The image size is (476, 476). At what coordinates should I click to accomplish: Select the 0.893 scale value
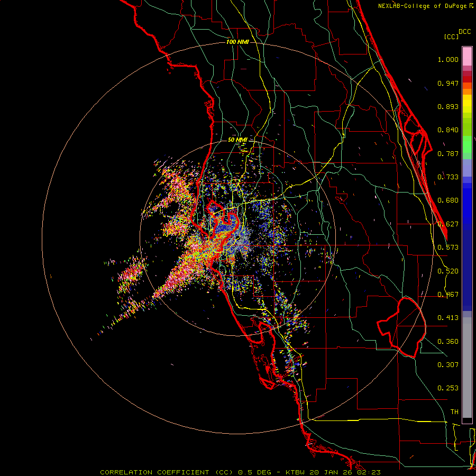point(448,106)
